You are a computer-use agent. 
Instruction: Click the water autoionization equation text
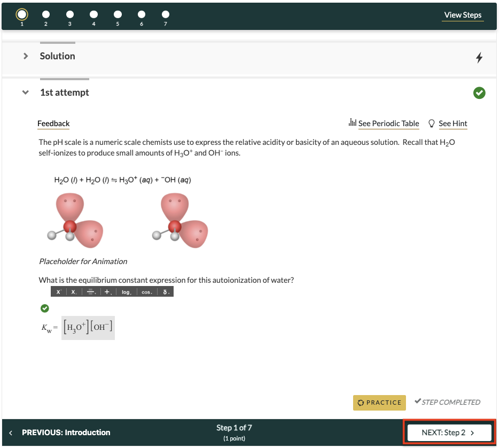click(122, 180)
